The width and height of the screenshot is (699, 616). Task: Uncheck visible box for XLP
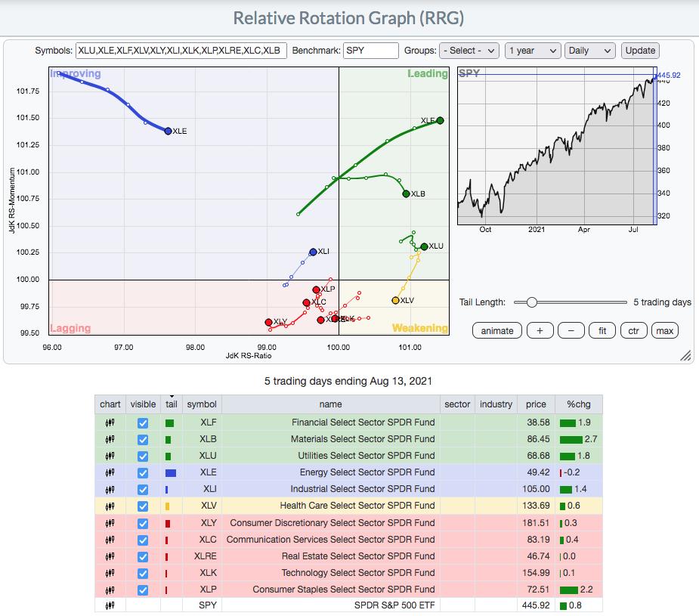coord(143,590)
